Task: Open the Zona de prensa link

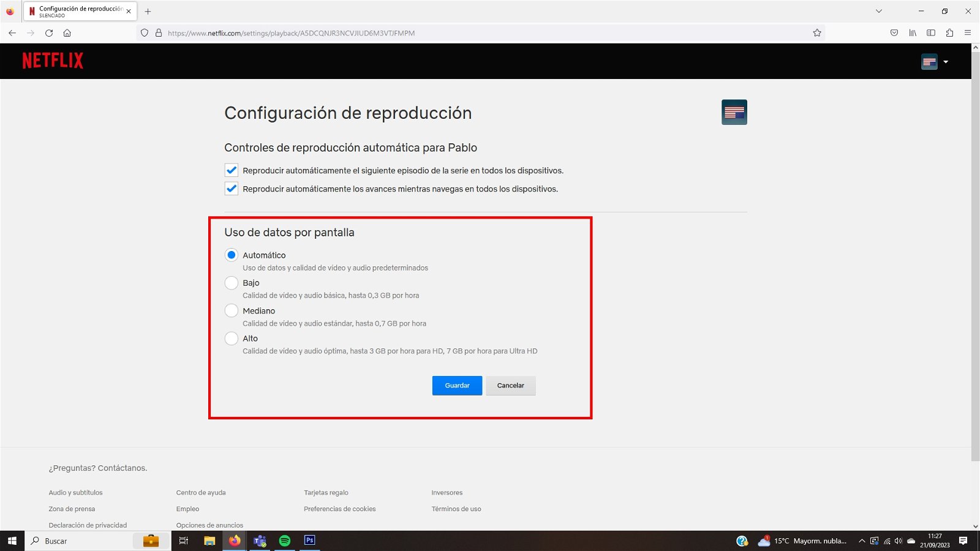Action: [72, 509]
